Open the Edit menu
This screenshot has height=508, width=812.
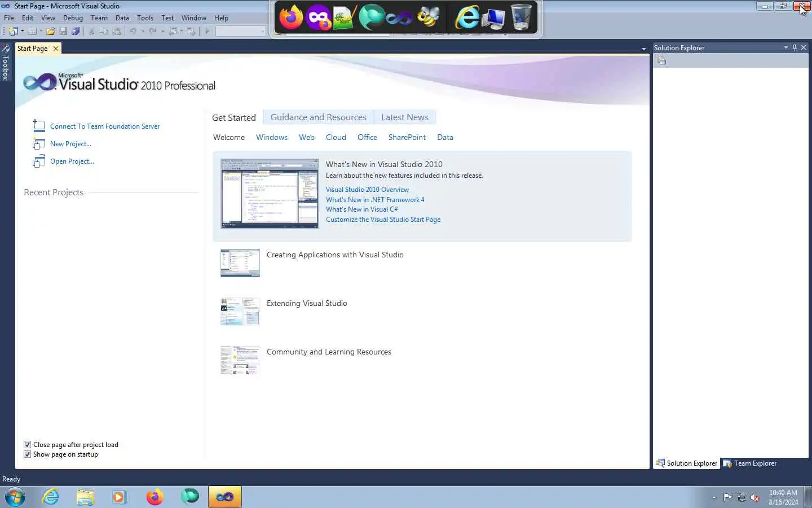28,18
